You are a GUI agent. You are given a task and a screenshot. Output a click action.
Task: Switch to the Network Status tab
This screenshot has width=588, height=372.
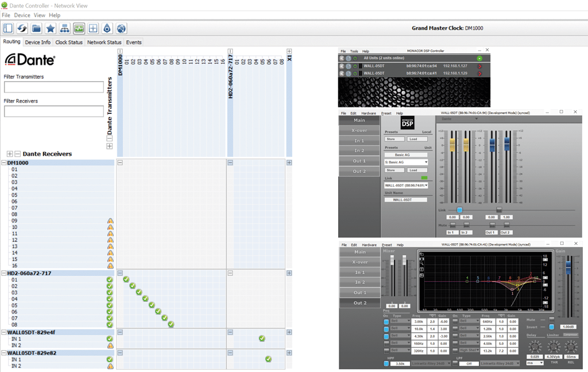(x=105, y=42)
